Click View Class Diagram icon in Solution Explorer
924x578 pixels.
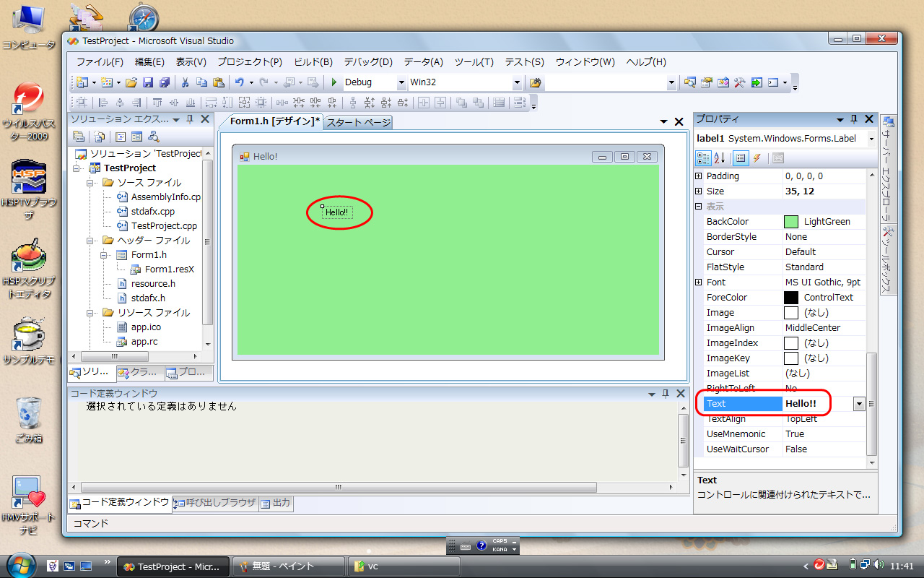pos(153,137)
